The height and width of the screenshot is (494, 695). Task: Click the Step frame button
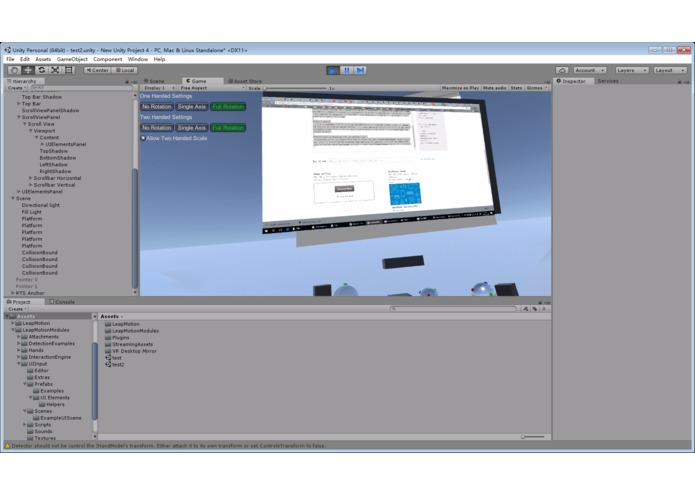(360, 70)
